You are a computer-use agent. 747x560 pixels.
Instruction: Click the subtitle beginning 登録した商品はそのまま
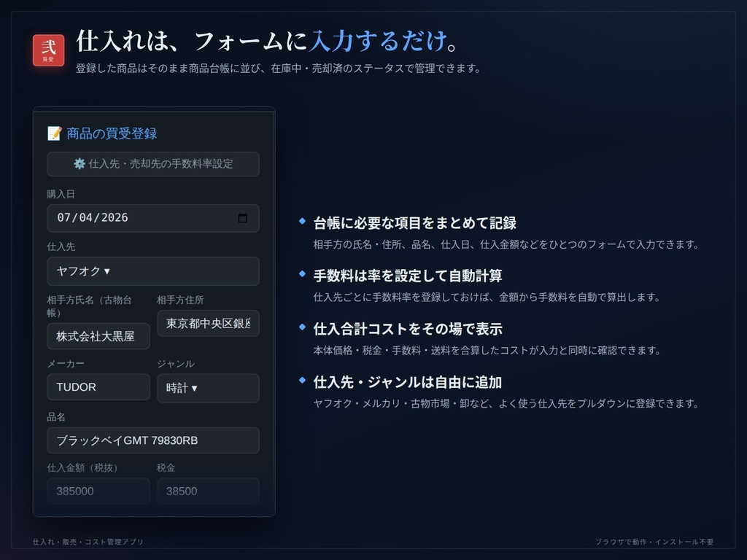coord(278,69)
